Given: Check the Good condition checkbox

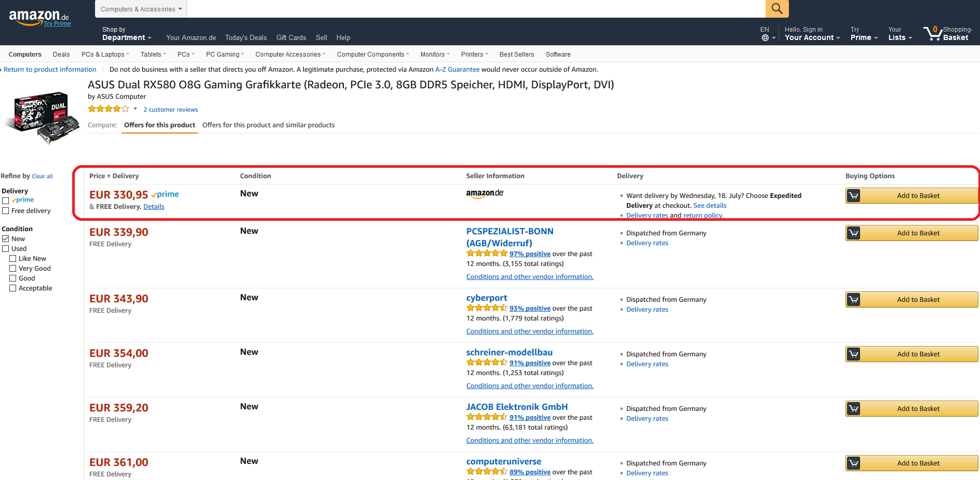Looking at the screenshot, I should click(12, 278).
